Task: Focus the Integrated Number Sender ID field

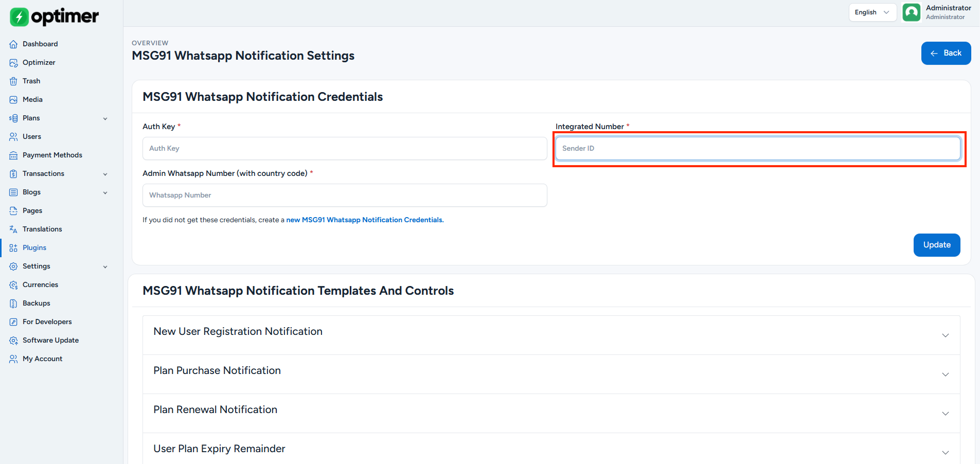Action: 758,149
